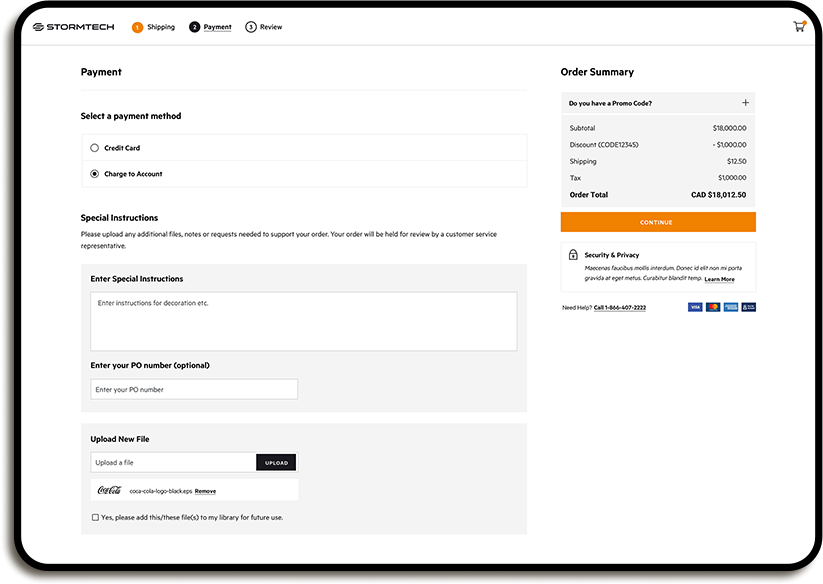Click the UPLOAD button
Image resolution: width=823 pixels, height=584 pixels.
pyautogui.click(x=276, y=462)
